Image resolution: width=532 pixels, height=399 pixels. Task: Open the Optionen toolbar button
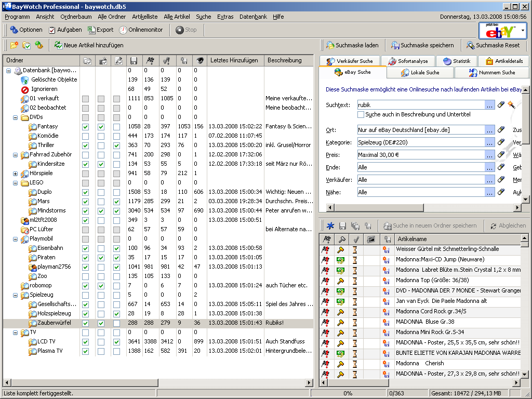(26, 30)
